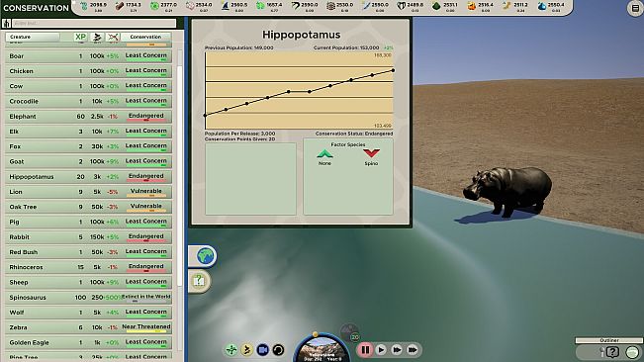
Task: Select the Lion row
Action: [88, 192]
